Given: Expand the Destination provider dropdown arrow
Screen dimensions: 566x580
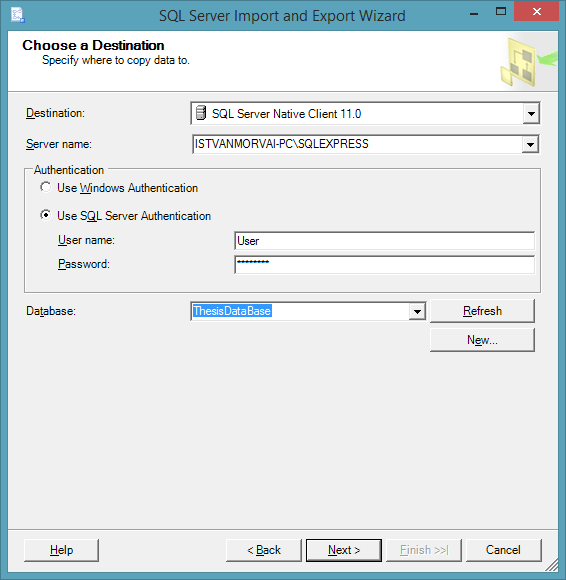Looking at the screenshot, I should coord(531,114).
